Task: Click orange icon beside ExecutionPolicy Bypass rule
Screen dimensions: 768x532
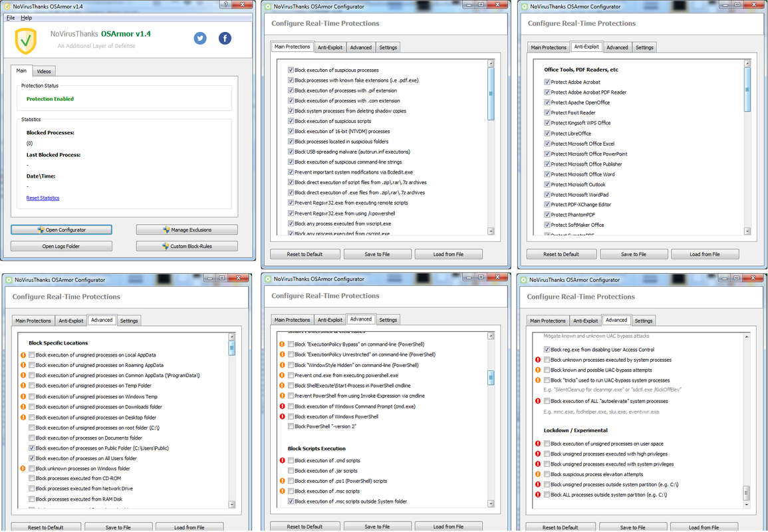Action: tap(282, 344)
